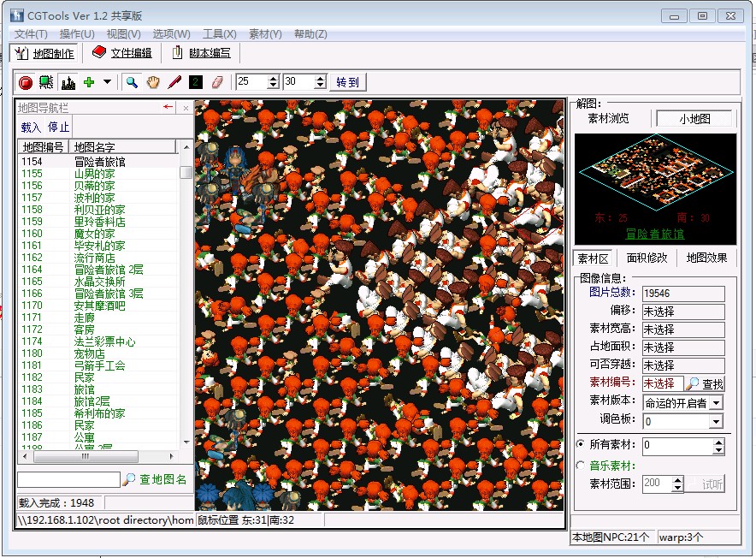Open the arrow dropdown next to plus icon
This screenshot has width=756, height=558.
point(107,82)
